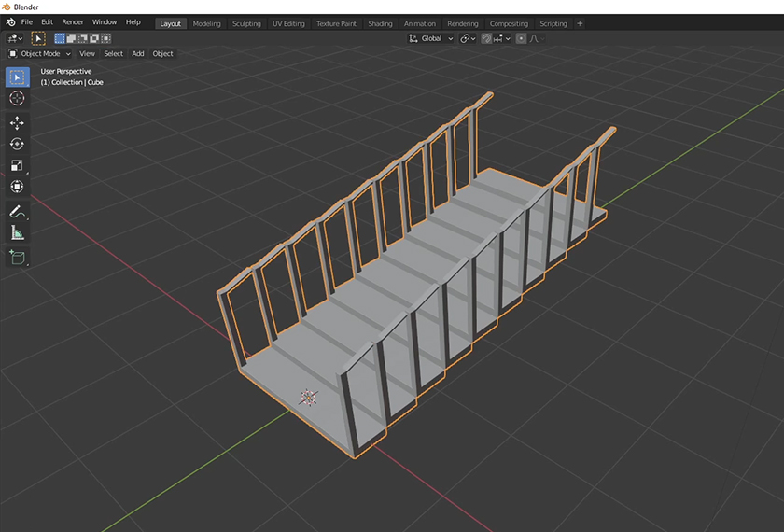Select the Select Box tool

point(17,77)
